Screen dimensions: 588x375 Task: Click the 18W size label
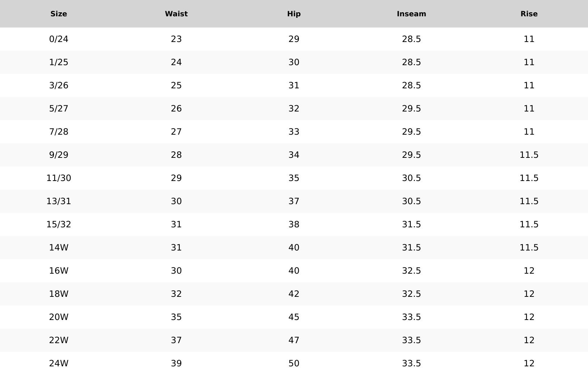59,294
